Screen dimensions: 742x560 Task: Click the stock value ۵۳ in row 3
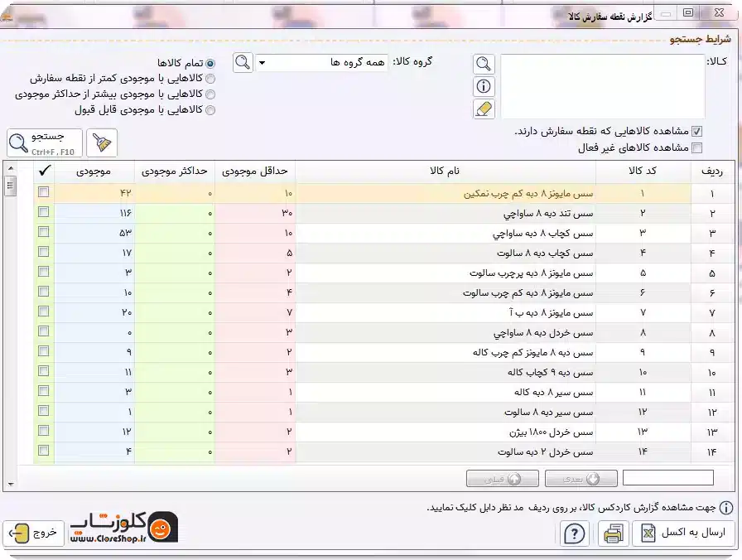125,234
